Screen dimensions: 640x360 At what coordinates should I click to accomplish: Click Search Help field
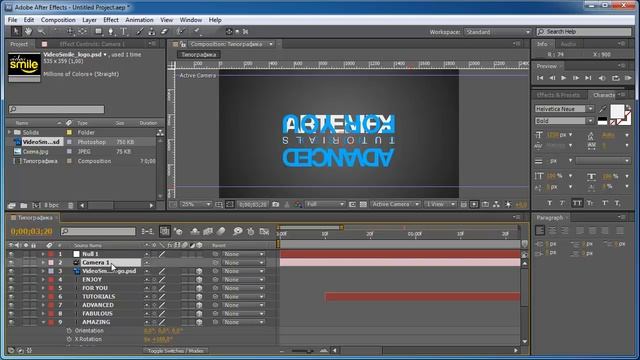click(584, 31)
